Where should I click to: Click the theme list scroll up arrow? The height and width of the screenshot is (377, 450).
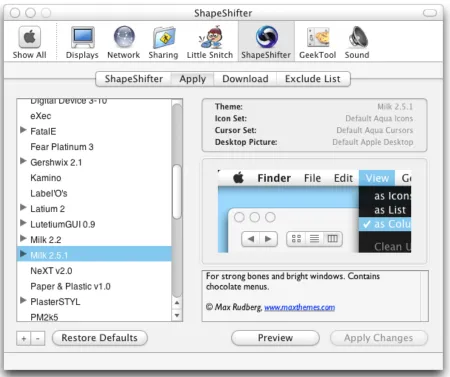tap(177, 303)
